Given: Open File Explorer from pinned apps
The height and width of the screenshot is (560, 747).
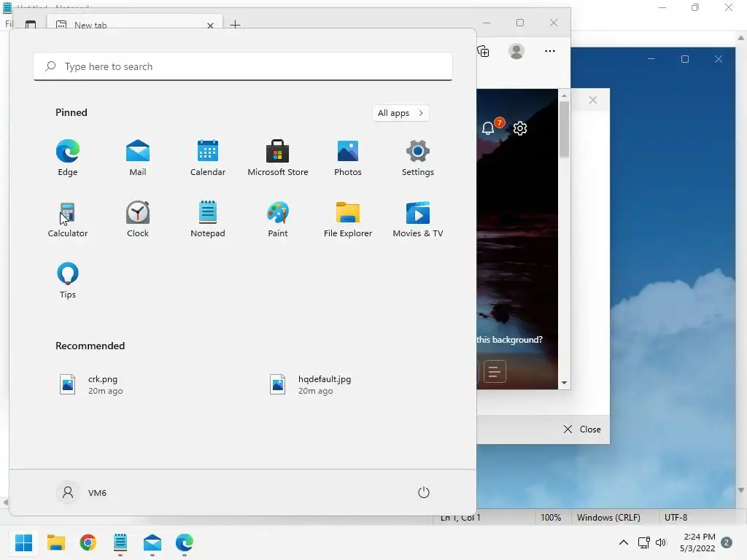Looking at the screenshot, I should 348,219.
